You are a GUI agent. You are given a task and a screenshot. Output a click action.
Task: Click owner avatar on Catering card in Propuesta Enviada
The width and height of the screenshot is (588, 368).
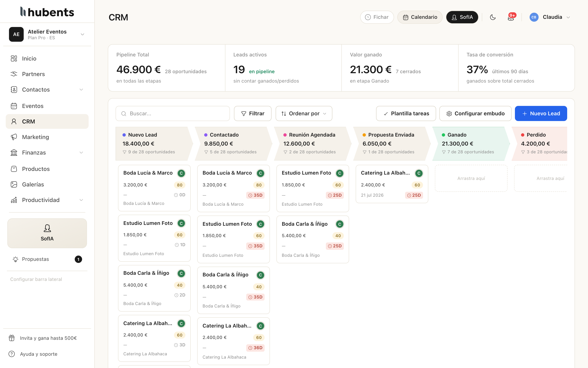tap(419, 173)
